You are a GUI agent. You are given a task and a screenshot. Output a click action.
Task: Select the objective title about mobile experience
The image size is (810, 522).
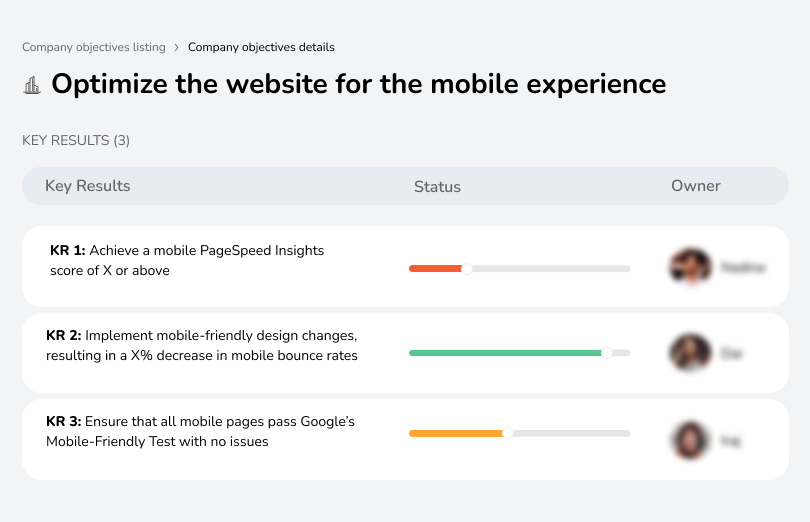(359, 84)
